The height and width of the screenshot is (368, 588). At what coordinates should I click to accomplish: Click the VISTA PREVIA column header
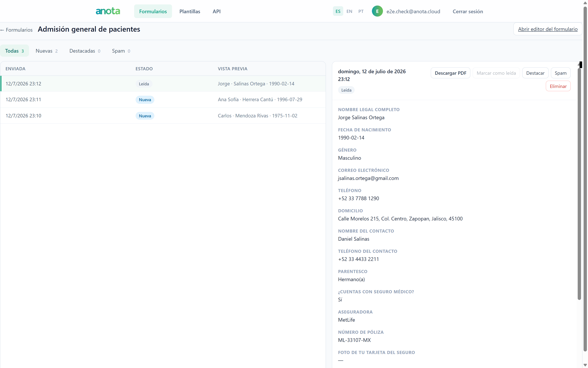click(232, 69)
